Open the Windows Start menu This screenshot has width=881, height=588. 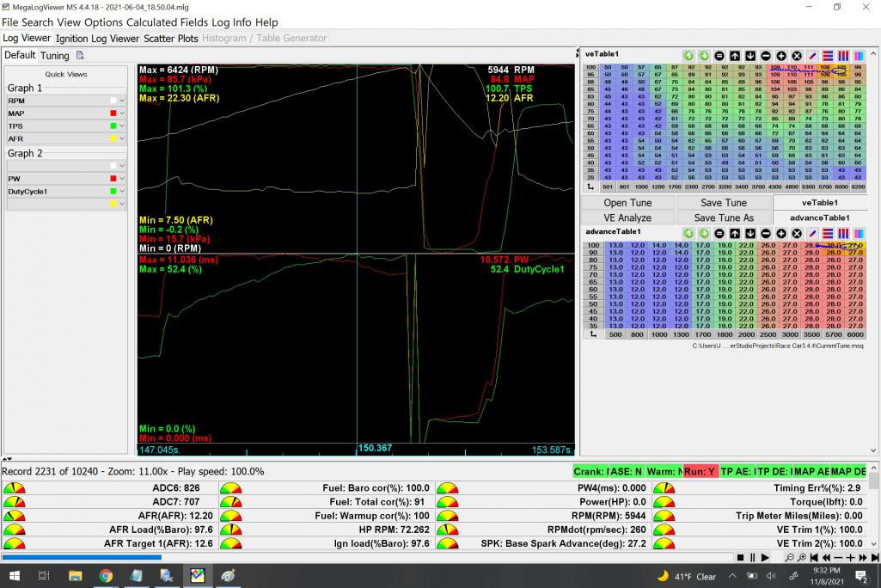[14, 576]
